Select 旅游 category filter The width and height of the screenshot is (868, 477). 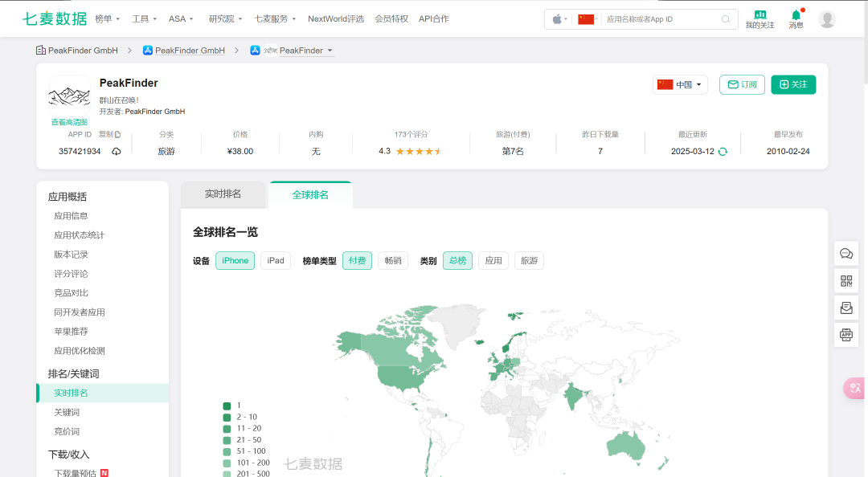[529, 261]
